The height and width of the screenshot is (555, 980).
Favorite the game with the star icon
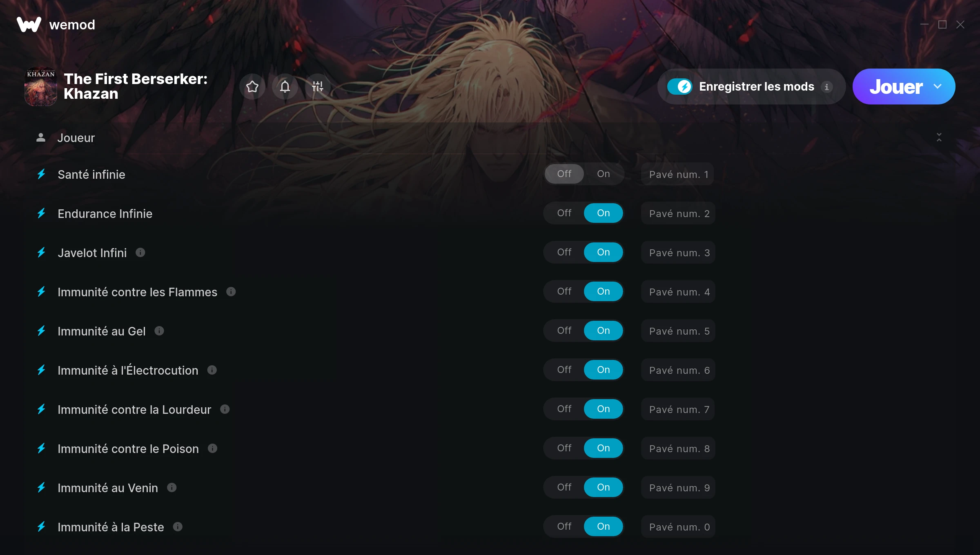tap(252, 87)
